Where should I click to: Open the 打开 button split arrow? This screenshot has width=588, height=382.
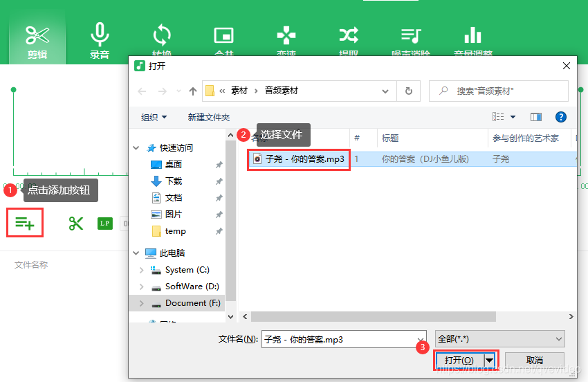(x=489, y=361)
